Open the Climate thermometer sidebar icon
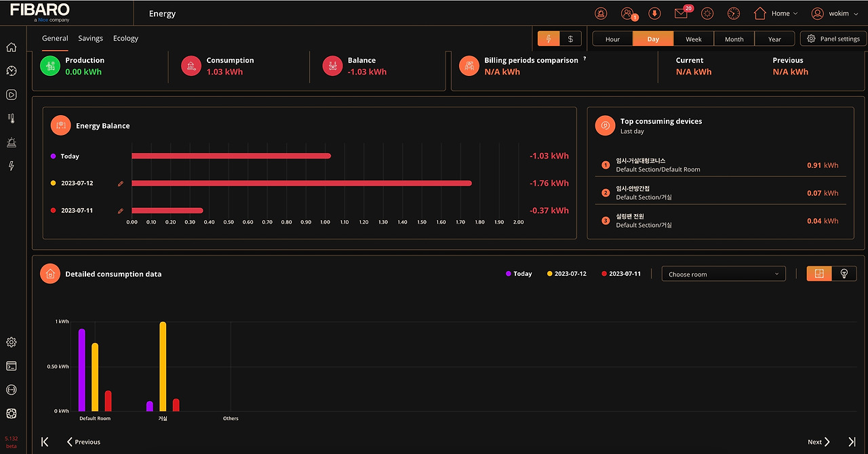This screenshot has height=454, width=868. tap(11, 119)
